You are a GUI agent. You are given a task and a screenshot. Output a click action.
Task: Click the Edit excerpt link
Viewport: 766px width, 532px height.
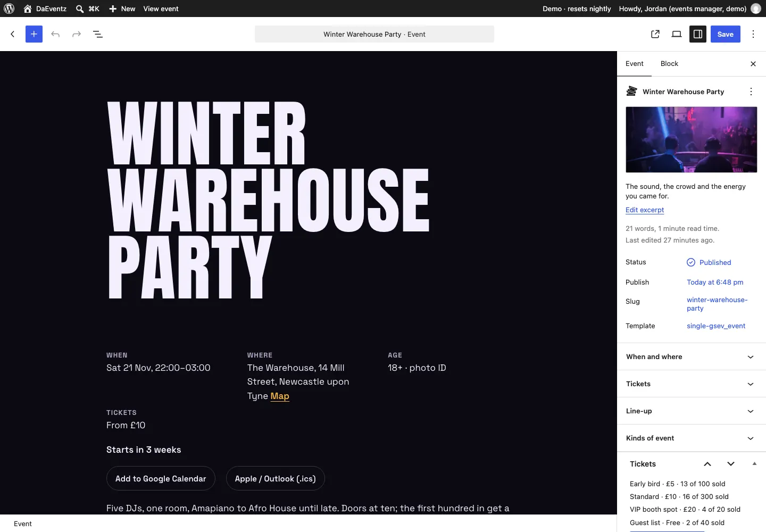(x=645, y=210)
